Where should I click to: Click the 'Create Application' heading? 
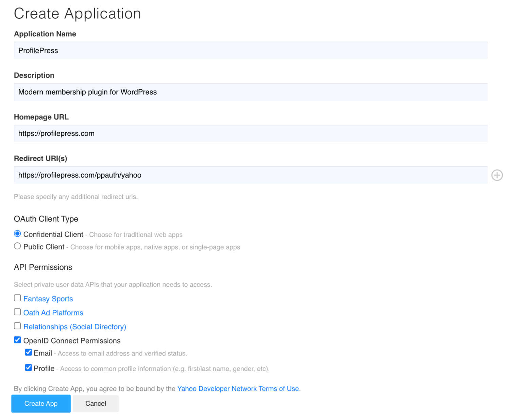point(78,14)
